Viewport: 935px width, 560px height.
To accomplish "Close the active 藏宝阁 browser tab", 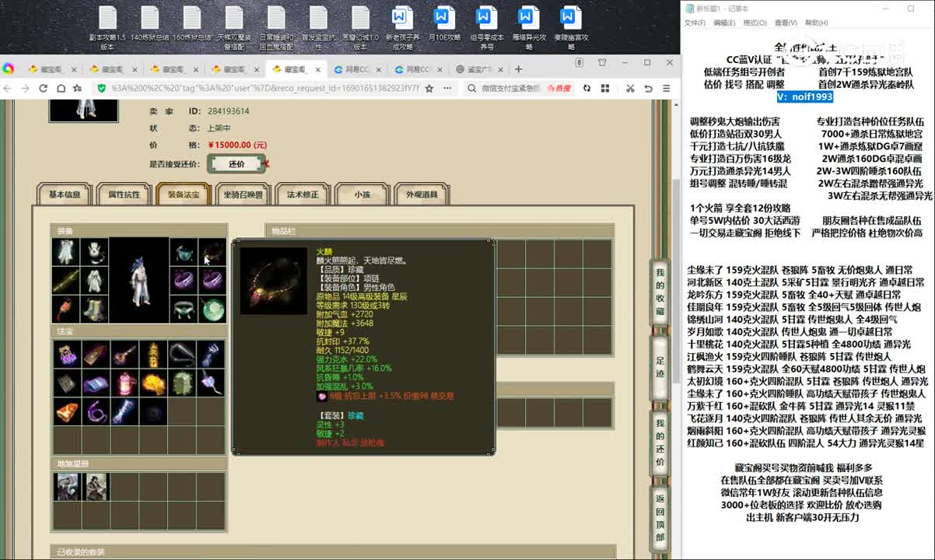I will point(318,69).
